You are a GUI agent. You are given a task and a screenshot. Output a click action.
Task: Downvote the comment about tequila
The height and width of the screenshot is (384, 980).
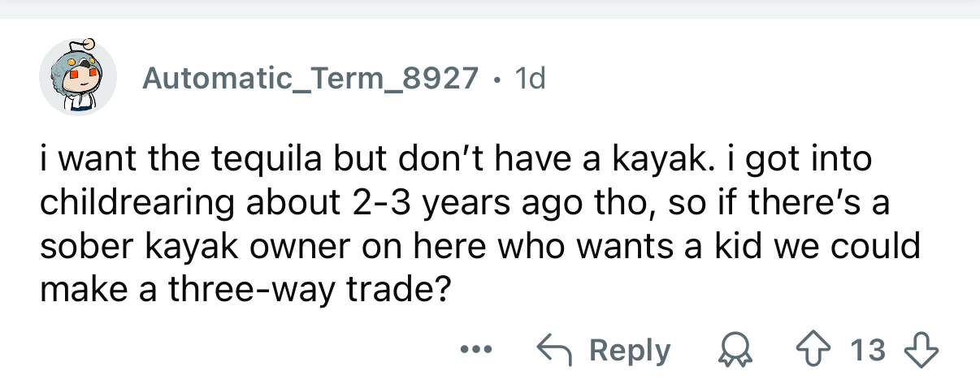pos(922,350)
